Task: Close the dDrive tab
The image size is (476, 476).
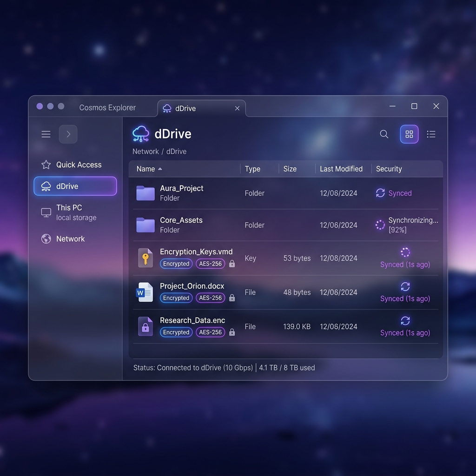Action: (x=237, y=108)
